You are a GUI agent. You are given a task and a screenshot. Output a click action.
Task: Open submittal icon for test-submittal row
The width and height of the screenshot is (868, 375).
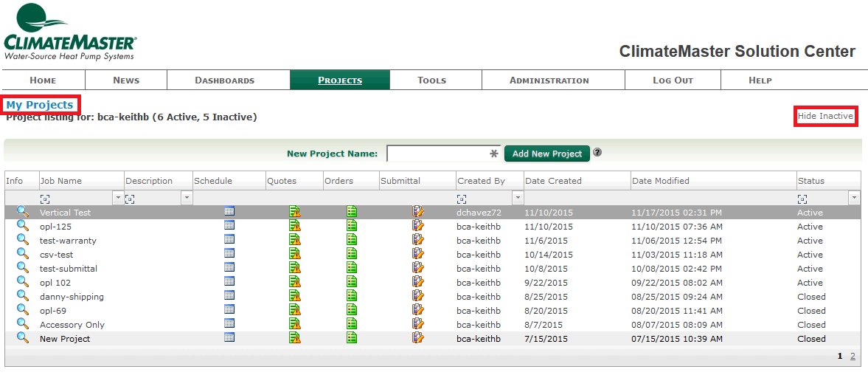point(418,267)
